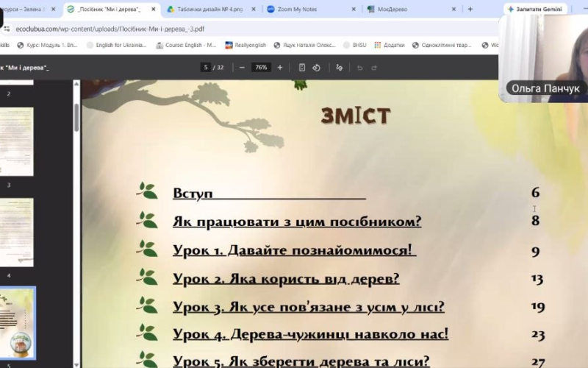Click the Ольга Панчук video tile

(543, 59)
